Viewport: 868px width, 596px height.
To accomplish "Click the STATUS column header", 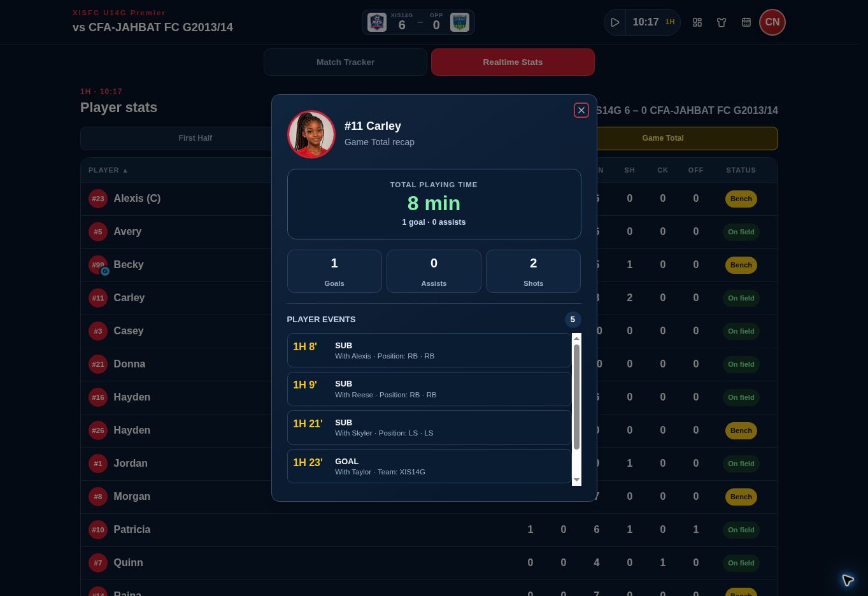I will pyautogui.click(x=741, y=170).
